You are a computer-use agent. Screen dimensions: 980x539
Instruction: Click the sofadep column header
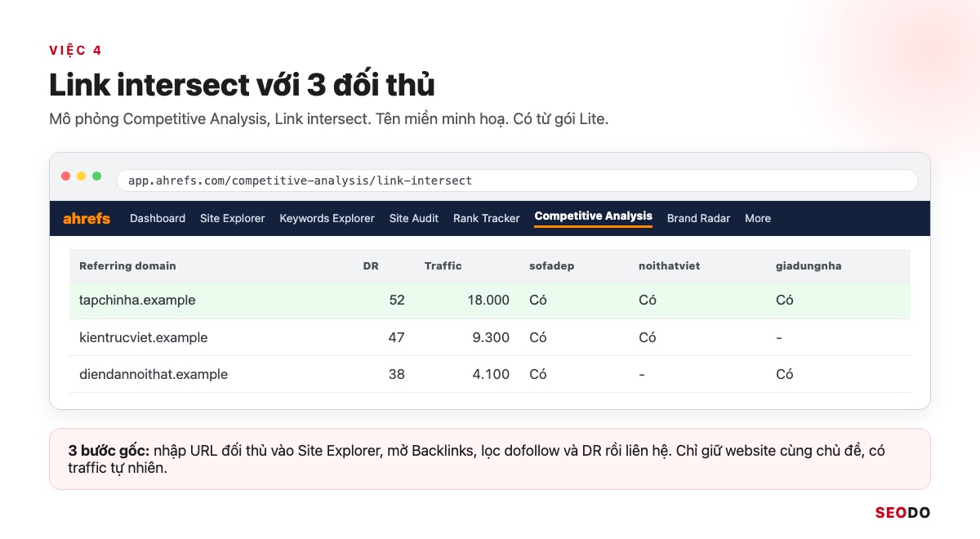click(x=551, y=265)
